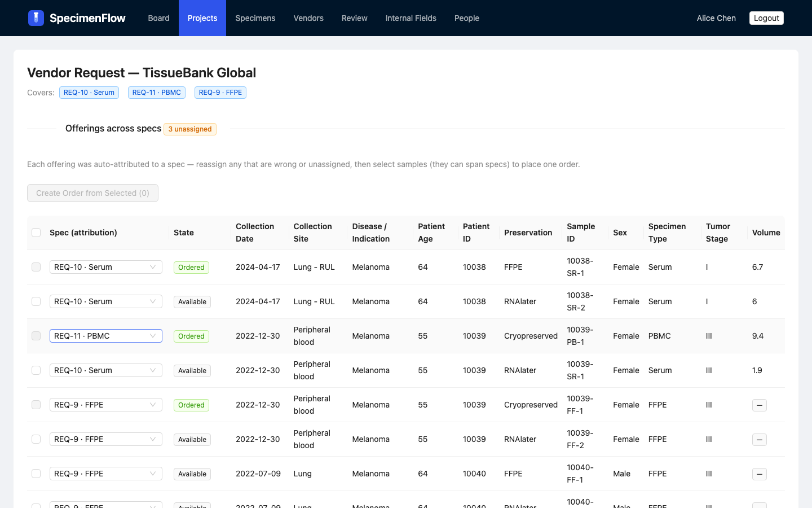The image size is (812, 508).
Task: Check the row for sample 10039-SR-1
Action: pos(36,370)
